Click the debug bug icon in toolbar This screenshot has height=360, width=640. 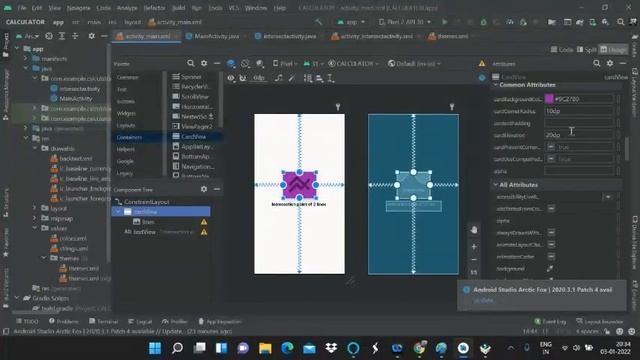point(483,22)
